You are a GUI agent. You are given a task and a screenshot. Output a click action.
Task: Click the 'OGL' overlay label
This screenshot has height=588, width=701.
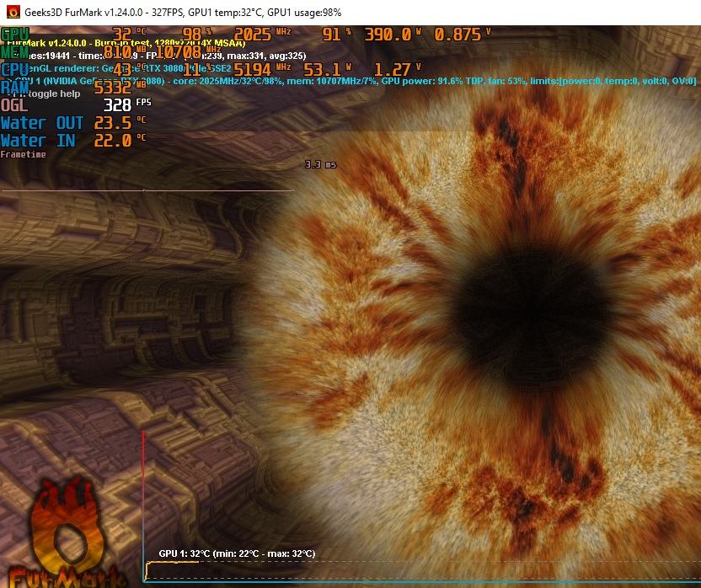[x=14, y=105]
